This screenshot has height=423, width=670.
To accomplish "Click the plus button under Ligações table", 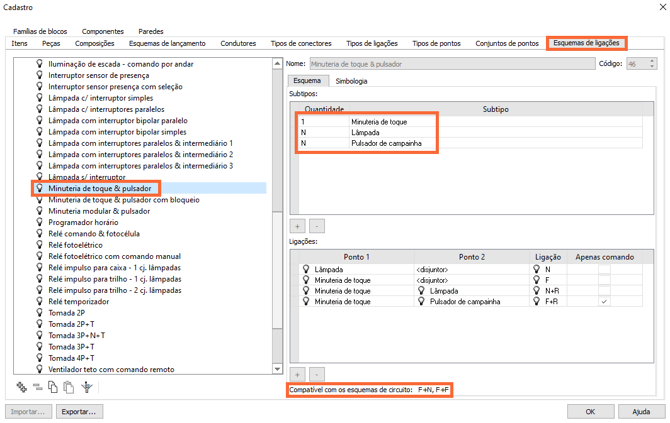I will click(298, 374).
